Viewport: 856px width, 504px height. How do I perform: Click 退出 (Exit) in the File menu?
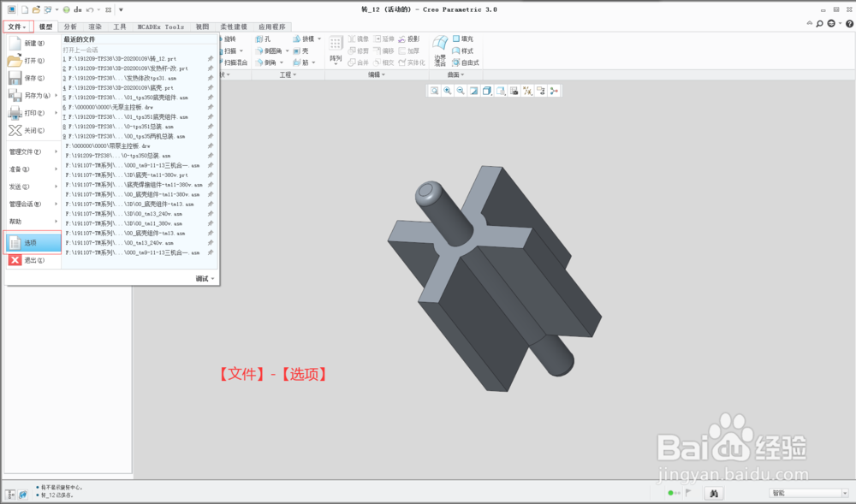click(x=33, y=260)
